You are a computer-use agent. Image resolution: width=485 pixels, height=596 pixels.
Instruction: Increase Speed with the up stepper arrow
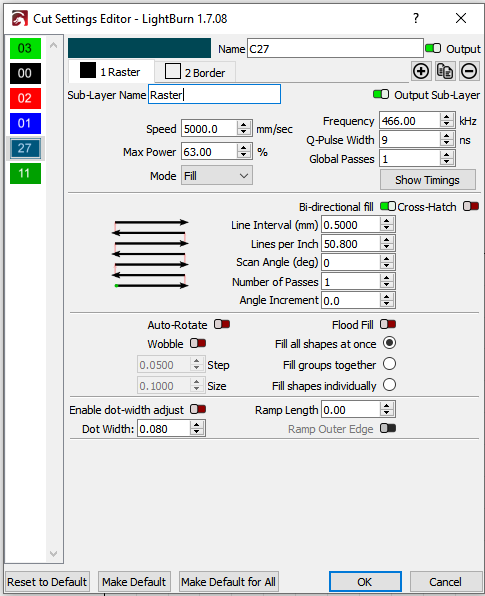pos(244,125)
